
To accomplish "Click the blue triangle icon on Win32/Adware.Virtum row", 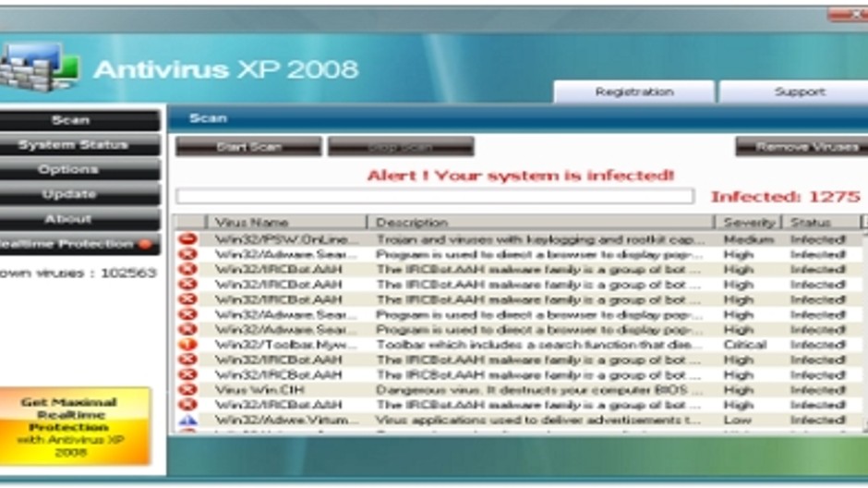I will [x=187, y=420].
